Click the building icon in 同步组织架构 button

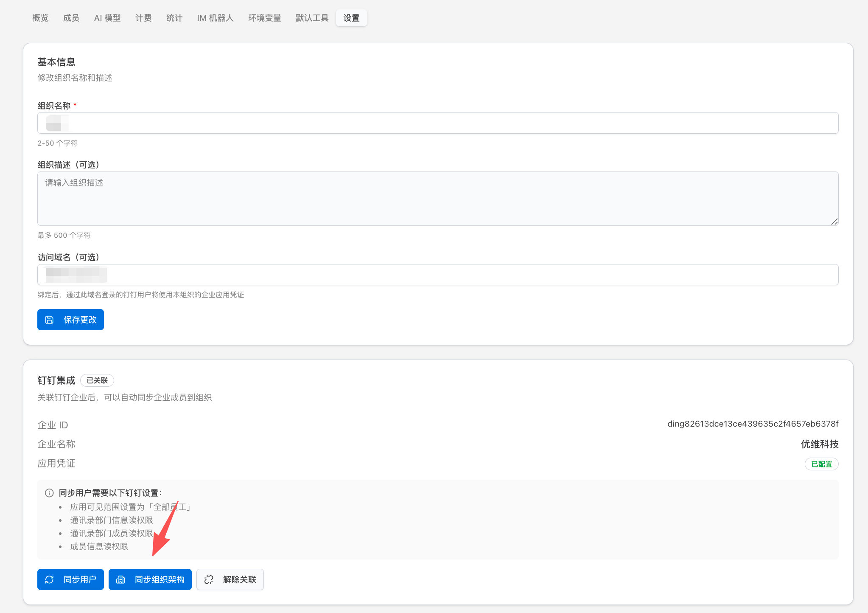[x=121, y=579]
